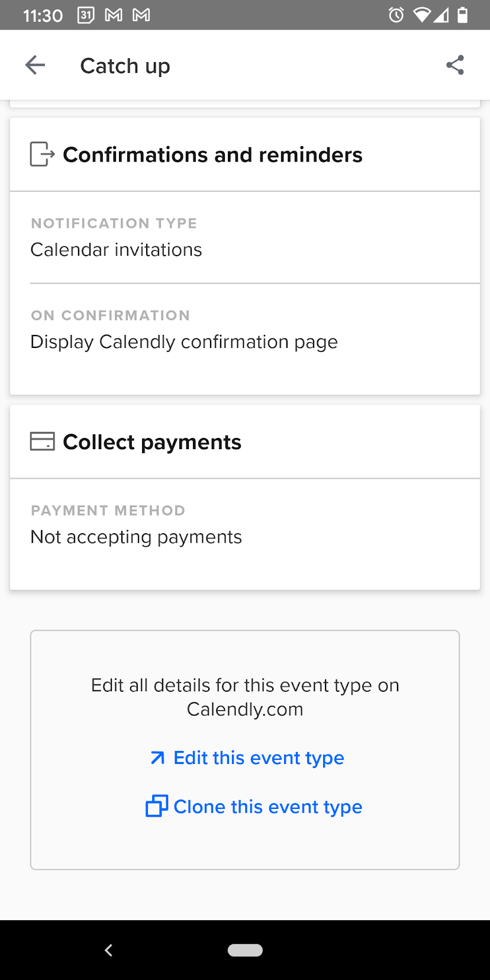The height and width of the screenshot is (980, 490).
Task: Tap the home pill navigation handle
Action: pos(245,950)
